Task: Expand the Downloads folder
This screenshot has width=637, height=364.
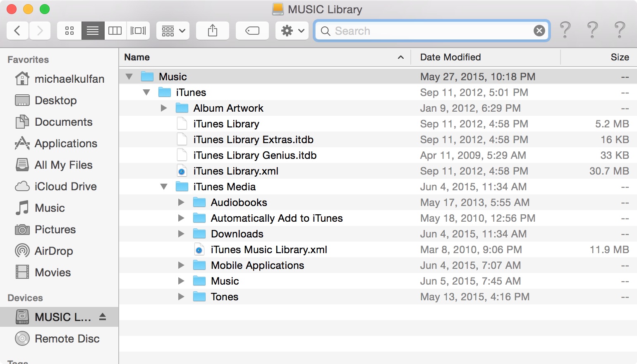Action: tap(181, 234)
